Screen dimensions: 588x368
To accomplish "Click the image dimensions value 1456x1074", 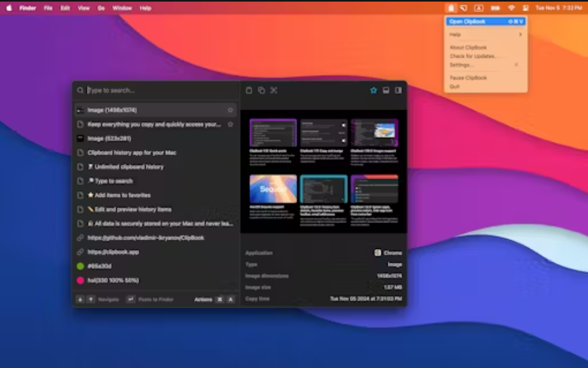I will (389, 276).
